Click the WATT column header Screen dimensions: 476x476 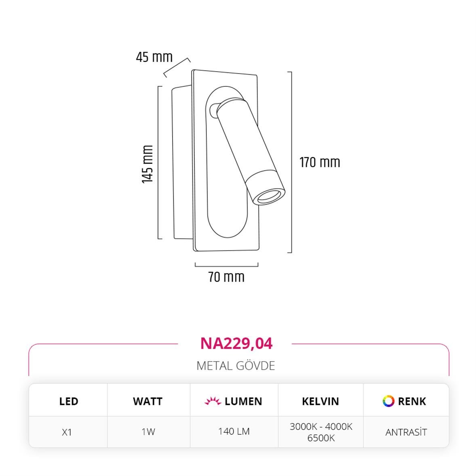pyautogui.click(x=147, y=401)
